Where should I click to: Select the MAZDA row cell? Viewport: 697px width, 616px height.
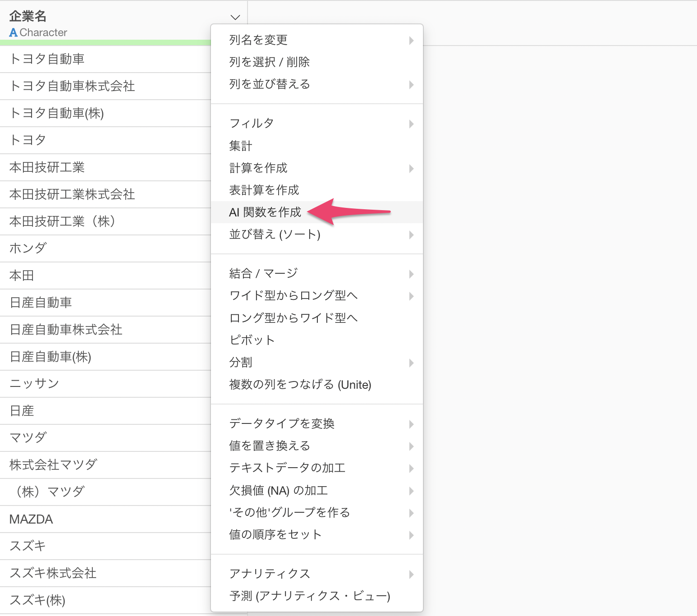(x=31, y=519)
